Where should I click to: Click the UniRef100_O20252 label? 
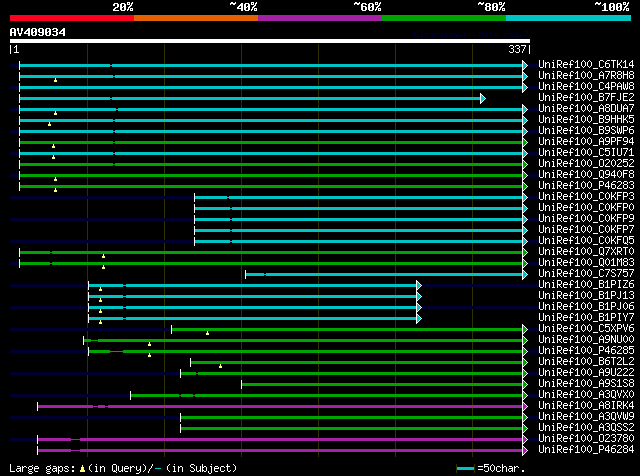[586, 164]
